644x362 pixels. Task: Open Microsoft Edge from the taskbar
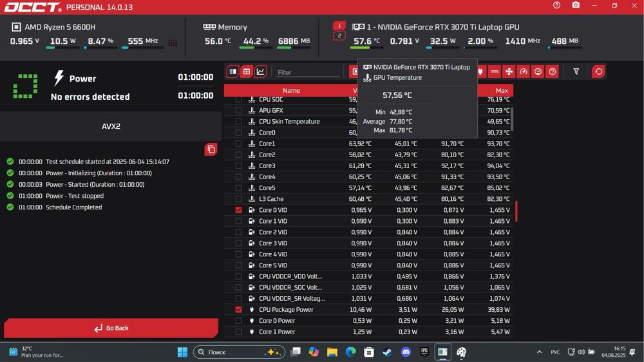350,352
